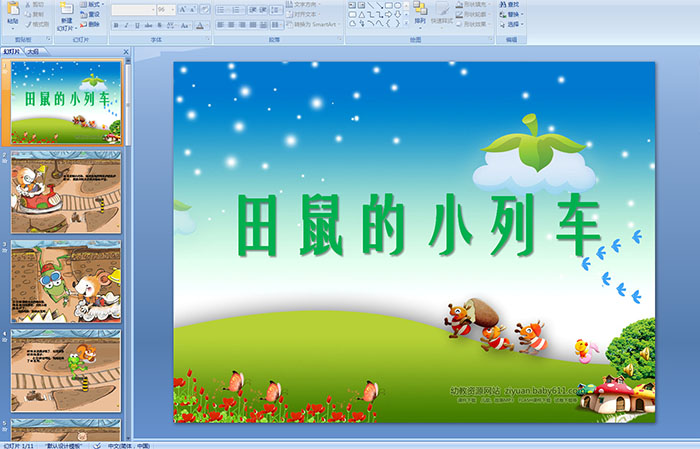The image size is (700, 449).
Task: Click the Replace (替换) button
Action: (x=512, y=15)
